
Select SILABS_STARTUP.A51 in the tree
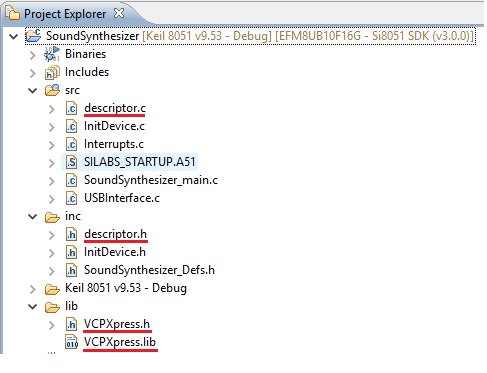(140, 162)
